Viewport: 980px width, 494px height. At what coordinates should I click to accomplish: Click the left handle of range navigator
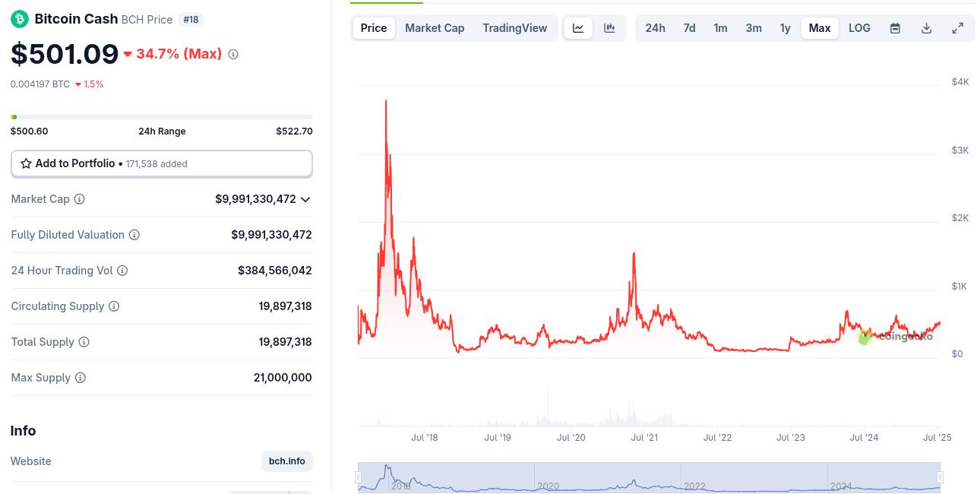(358, 477)
